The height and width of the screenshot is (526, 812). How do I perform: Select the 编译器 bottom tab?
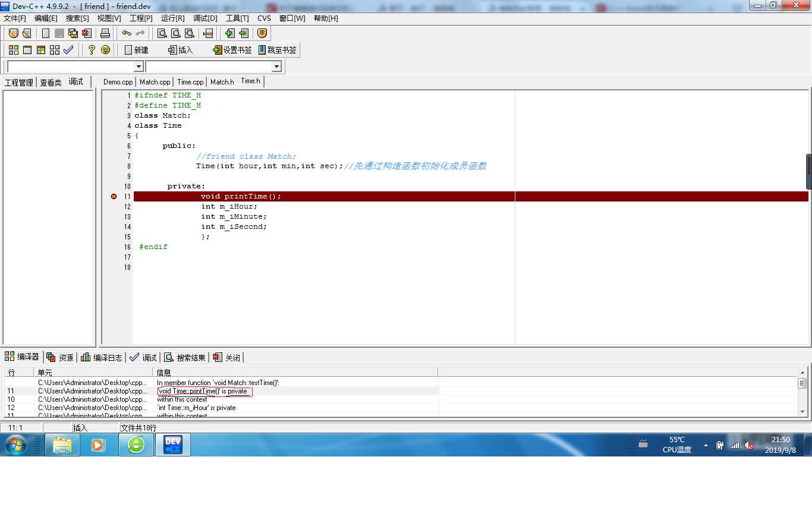(22, 357)
